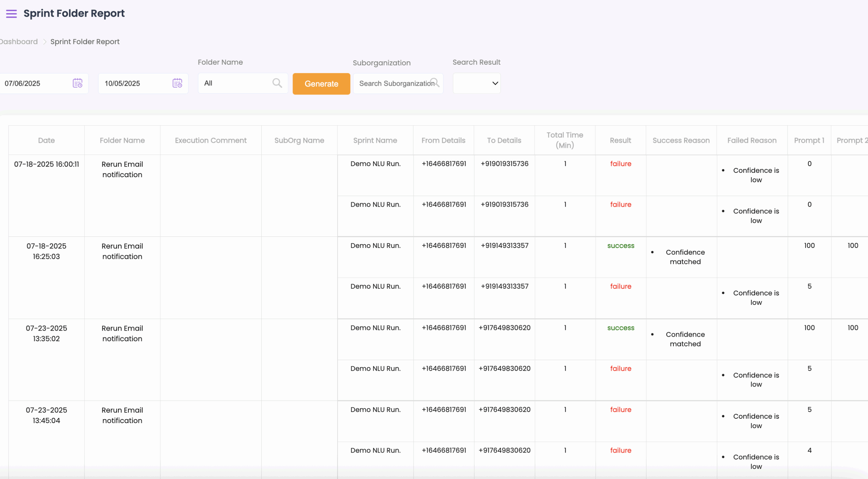Screen dimensions: 868x479
Task: Click the Folder Name field showing All
Action: click(x=234, y=83)
